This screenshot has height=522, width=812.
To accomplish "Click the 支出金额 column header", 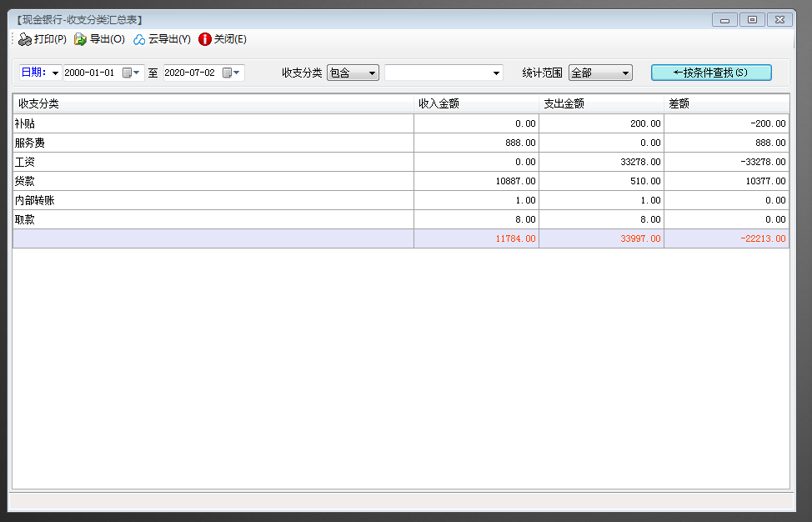I will click(601, 104).
